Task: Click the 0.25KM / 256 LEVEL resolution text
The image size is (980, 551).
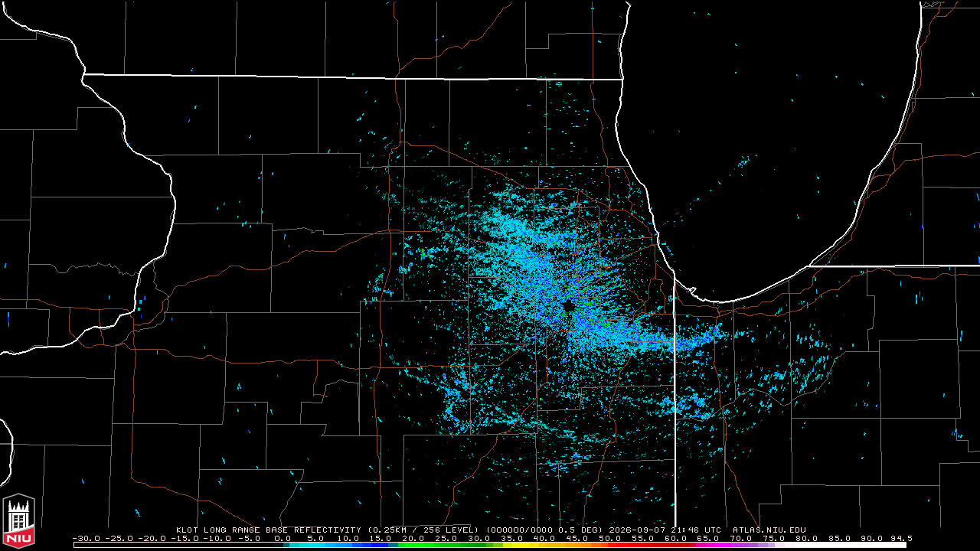Action: pyautogui.click(x=423, y=530)
